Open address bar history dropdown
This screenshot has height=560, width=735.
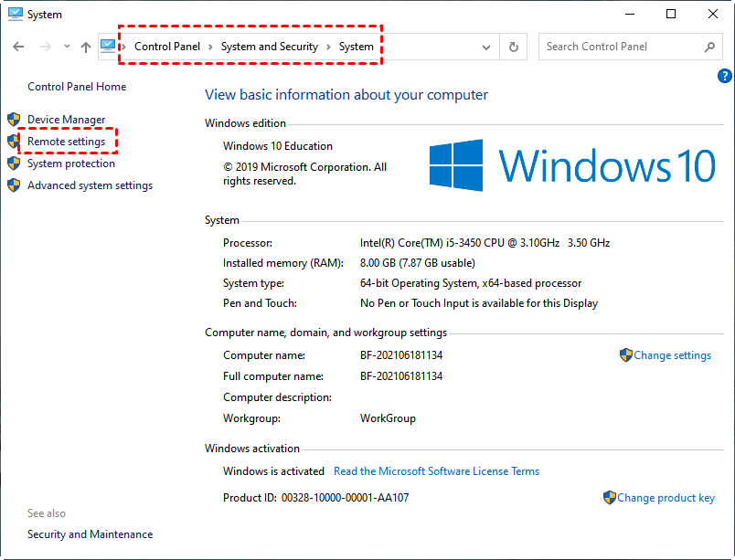click(486, 47)
